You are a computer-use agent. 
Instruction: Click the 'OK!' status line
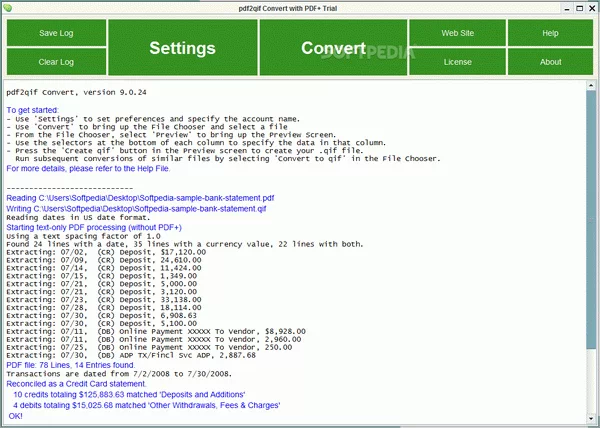point(15,416)
